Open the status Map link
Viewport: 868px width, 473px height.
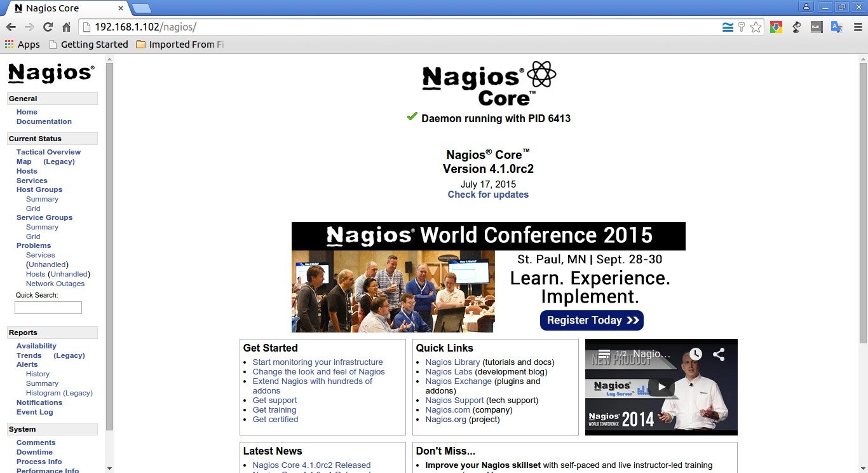(24, 161)
